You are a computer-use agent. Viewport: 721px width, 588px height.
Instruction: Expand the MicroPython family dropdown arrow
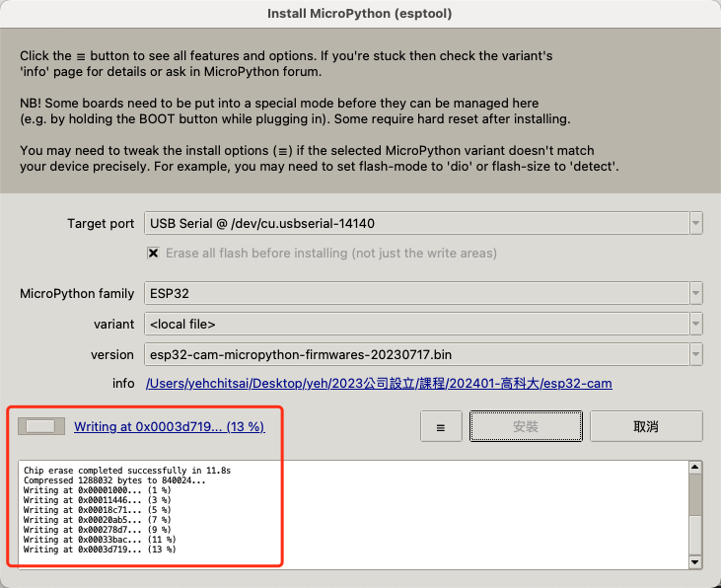(x=695, y=293)
